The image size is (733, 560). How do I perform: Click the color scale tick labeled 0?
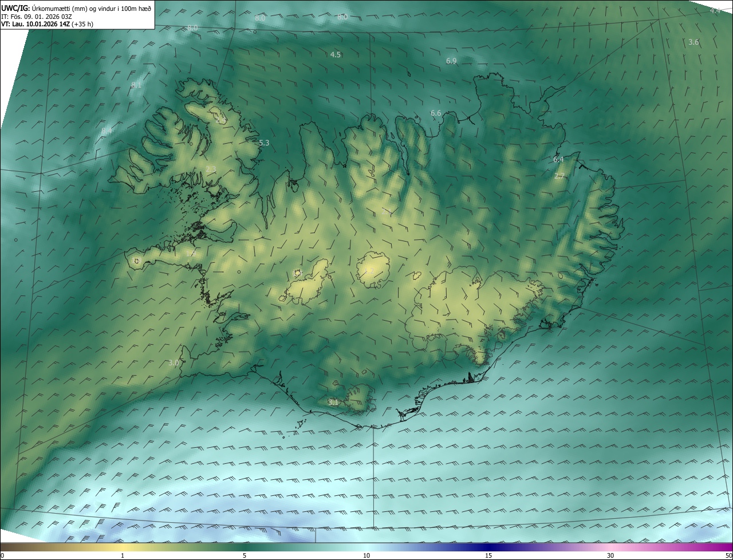2,556
